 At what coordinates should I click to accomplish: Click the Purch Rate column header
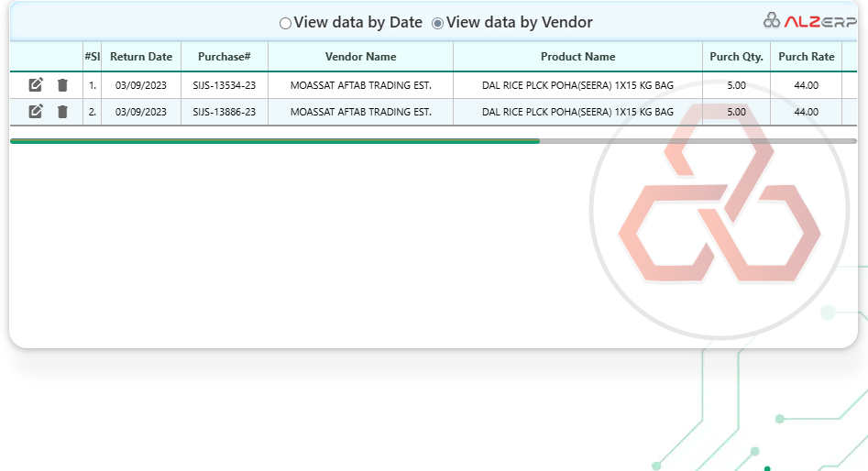pyautogui.click(x=806, y=57)
